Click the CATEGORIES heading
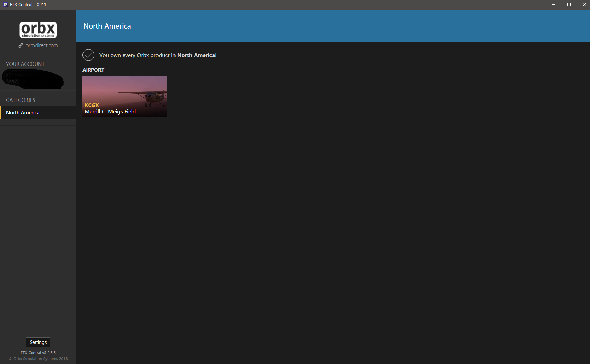 click(x=21, y=100)
